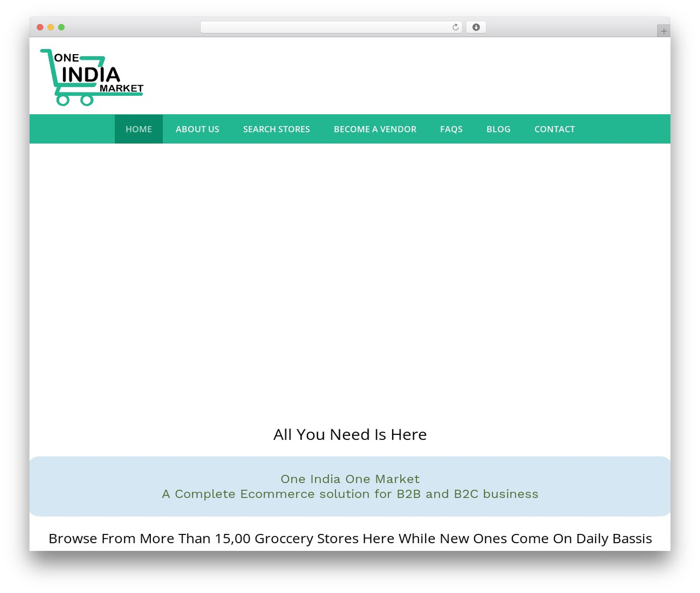Go to the Home menu item

point(139,129)
